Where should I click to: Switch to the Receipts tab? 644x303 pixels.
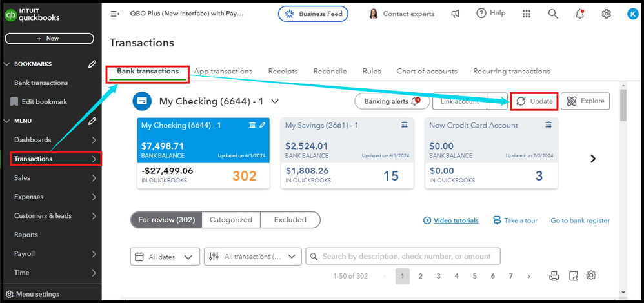283,71
